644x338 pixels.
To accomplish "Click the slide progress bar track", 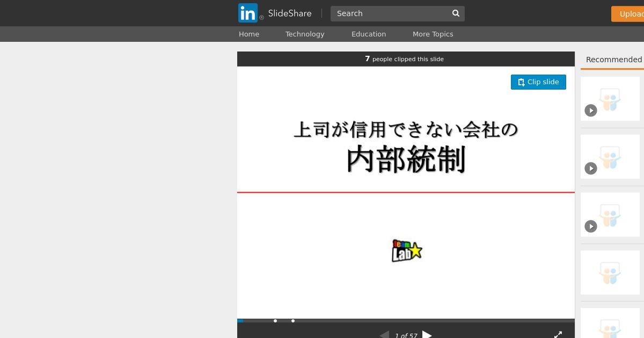I will point(406,321).
